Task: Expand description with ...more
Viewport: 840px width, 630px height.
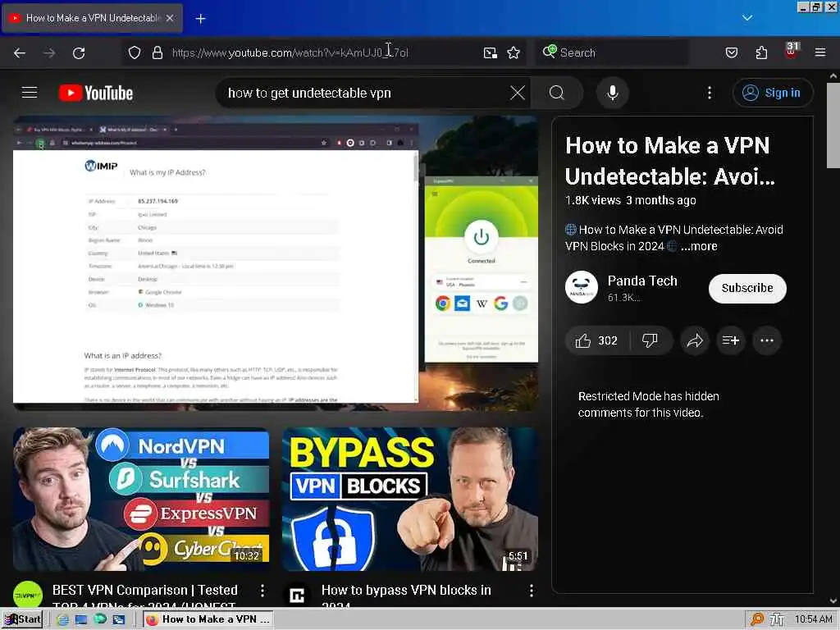Action: [x=699, y=246]
